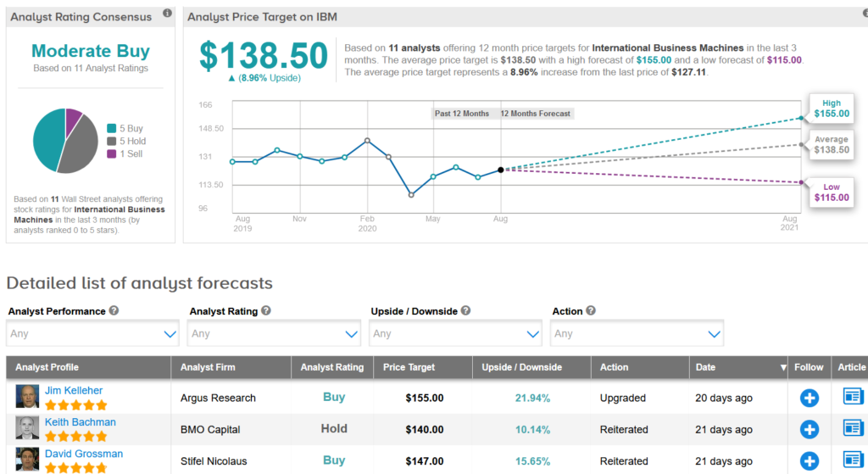Click Date column sort arrow

tap(782, 368)
